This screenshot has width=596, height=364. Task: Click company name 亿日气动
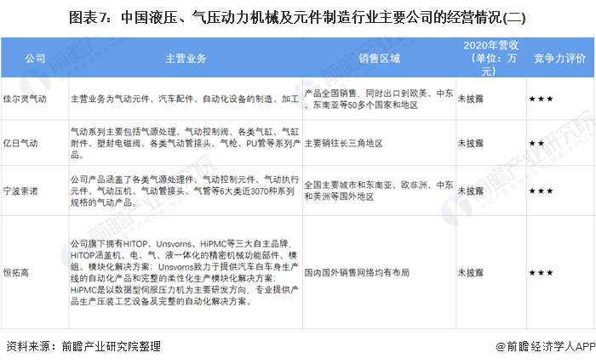click(x=22, y=144)
